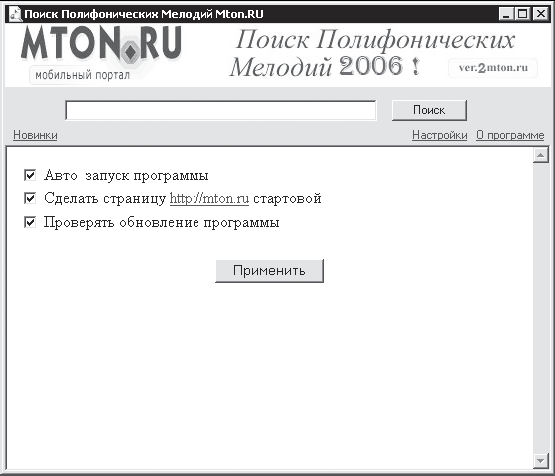Open the О программе page
The image size is (555, 476).
point(510,135)
